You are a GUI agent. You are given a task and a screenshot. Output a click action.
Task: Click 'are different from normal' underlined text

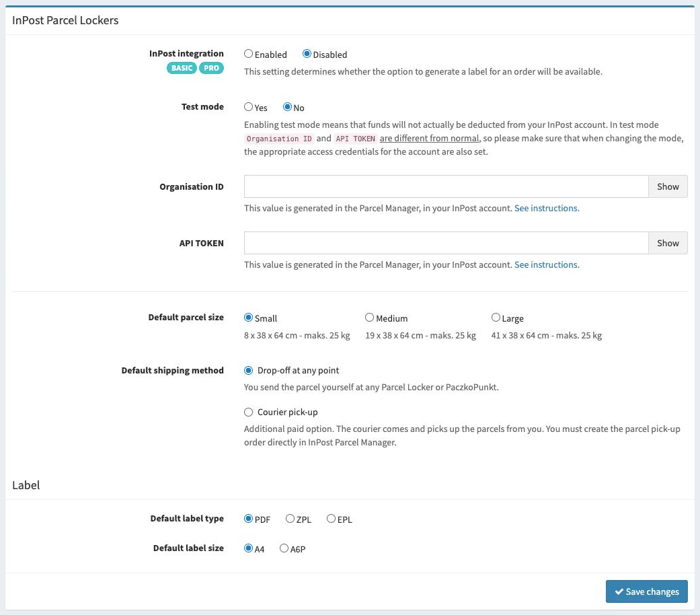tap(430, 139)
